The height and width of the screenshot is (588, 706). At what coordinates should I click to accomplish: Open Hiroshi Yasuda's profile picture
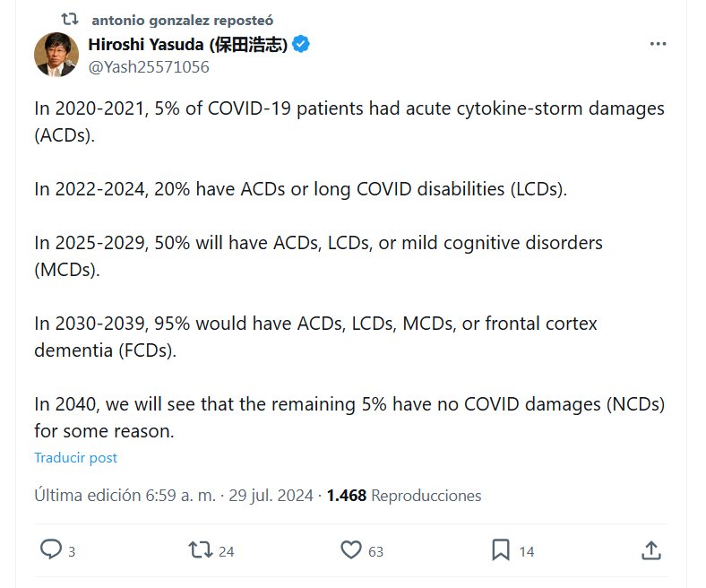(56, 55)
